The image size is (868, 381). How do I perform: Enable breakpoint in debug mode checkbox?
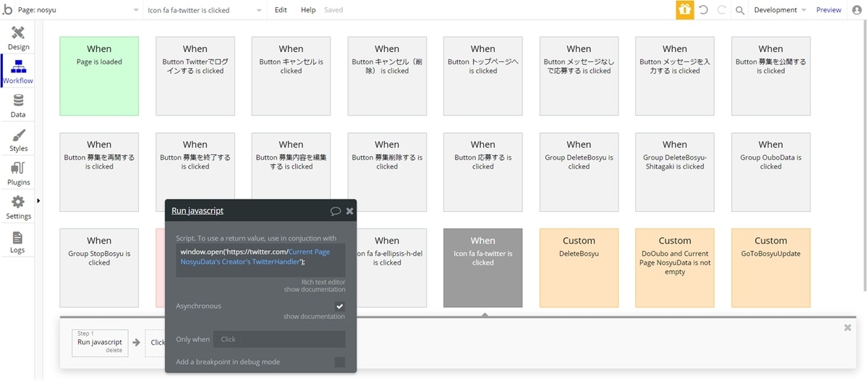pos(340,362)
